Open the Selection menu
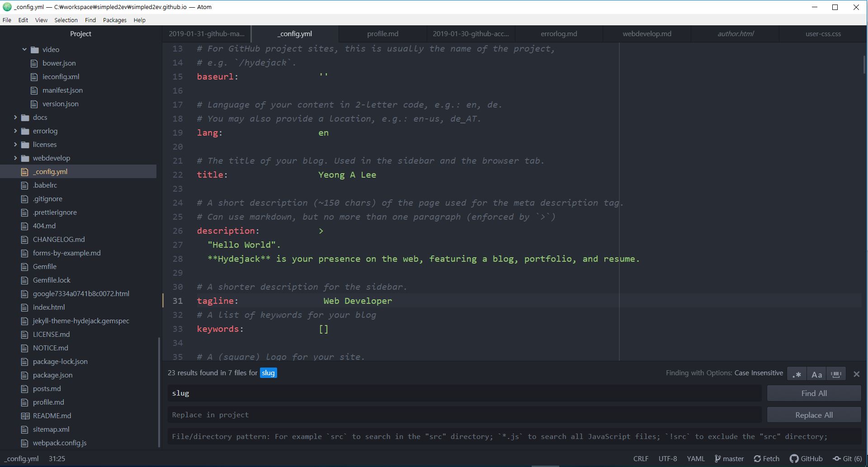The image size is (868, 467). click(x=66, y=20)
